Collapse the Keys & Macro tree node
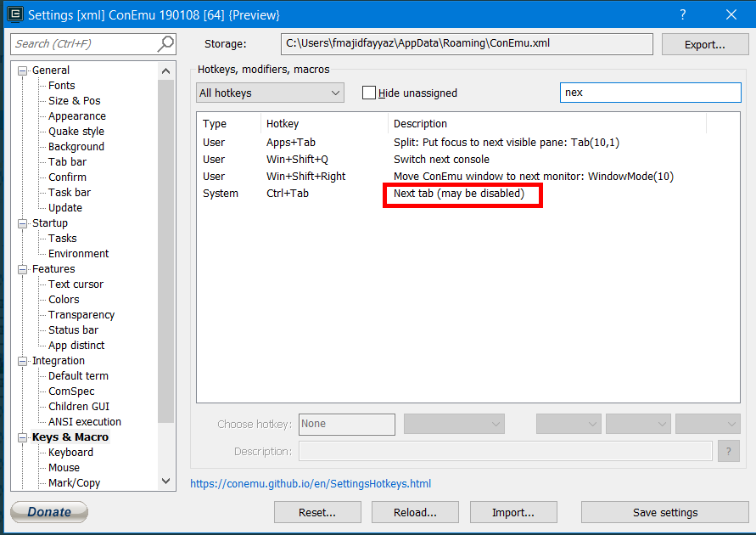Viewport: 756px width, 535px height. click(x=23, y=437)
